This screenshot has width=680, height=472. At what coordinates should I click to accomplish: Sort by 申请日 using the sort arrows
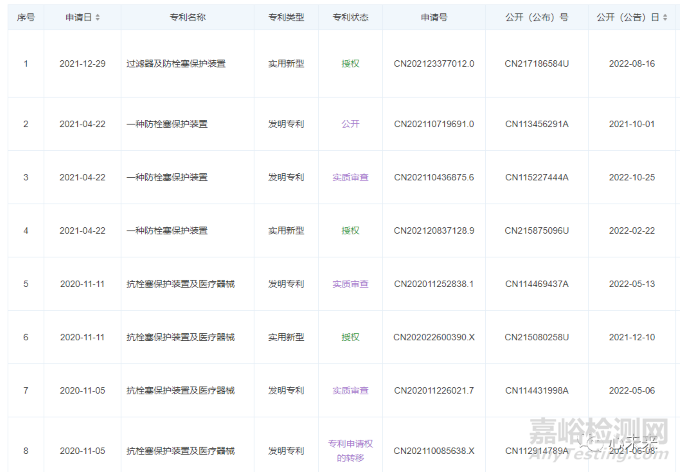(97, 18)
